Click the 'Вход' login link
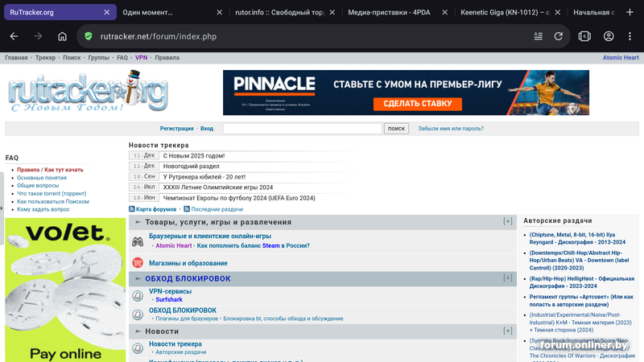The height and width of the screenshot is (362, 644). point(207,129)
